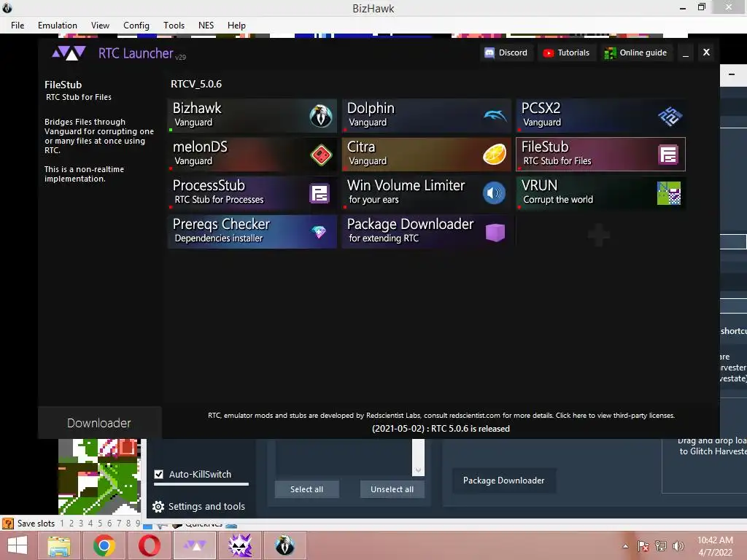
Task: Click the Unselect all button
Action: pos(392,489)
